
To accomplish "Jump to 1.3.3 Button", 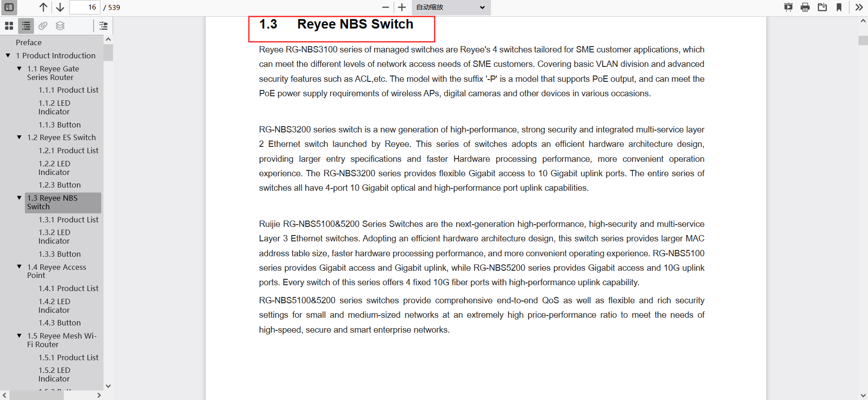I will (x=60, y=254).
